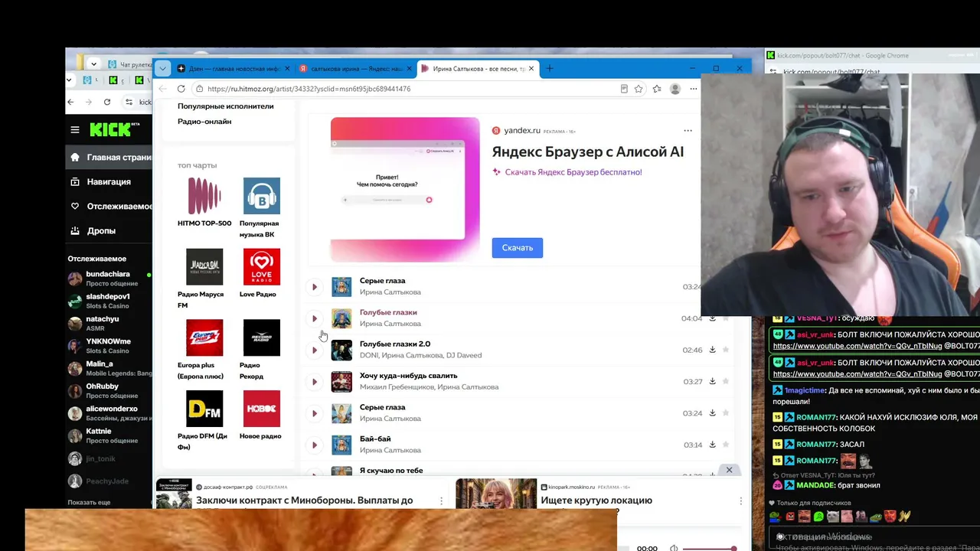Download "Голубые глазки 2.0" track
The height and width of the screenshot is (551, 980).
coord(712,350)
